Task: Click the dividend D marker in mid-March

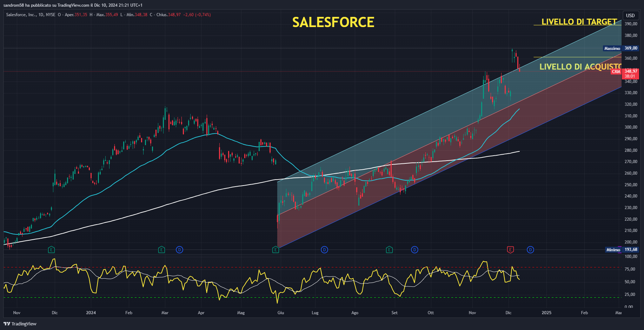Action: pos(179,250)
